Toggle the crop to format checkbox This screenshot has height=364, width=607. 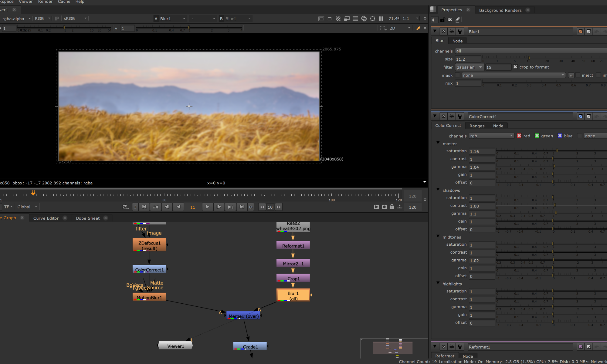515,67
